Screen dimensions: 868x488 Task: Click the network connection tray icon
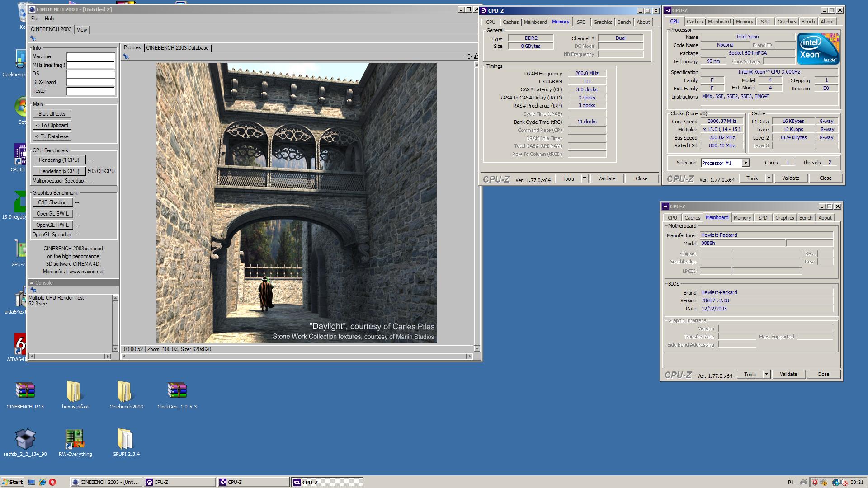(x=835, y=482)
